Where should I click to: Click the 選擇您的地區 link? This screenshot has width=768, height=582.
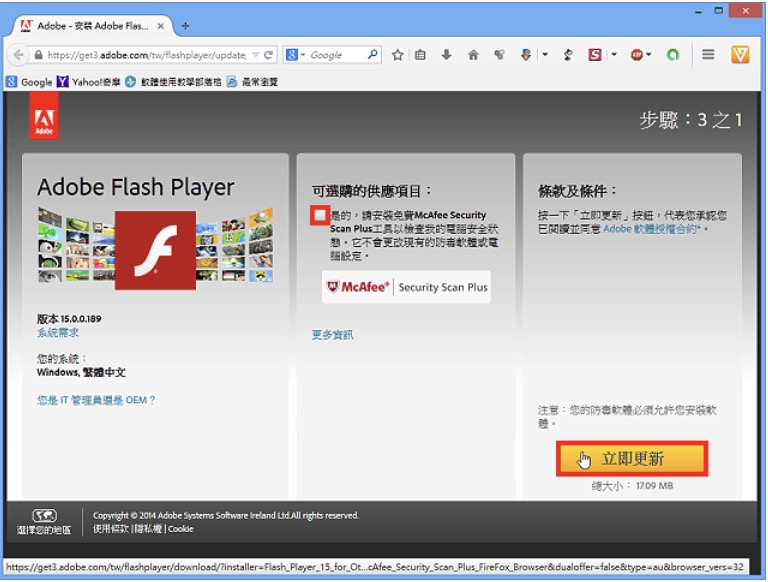[x=44, y=530]
